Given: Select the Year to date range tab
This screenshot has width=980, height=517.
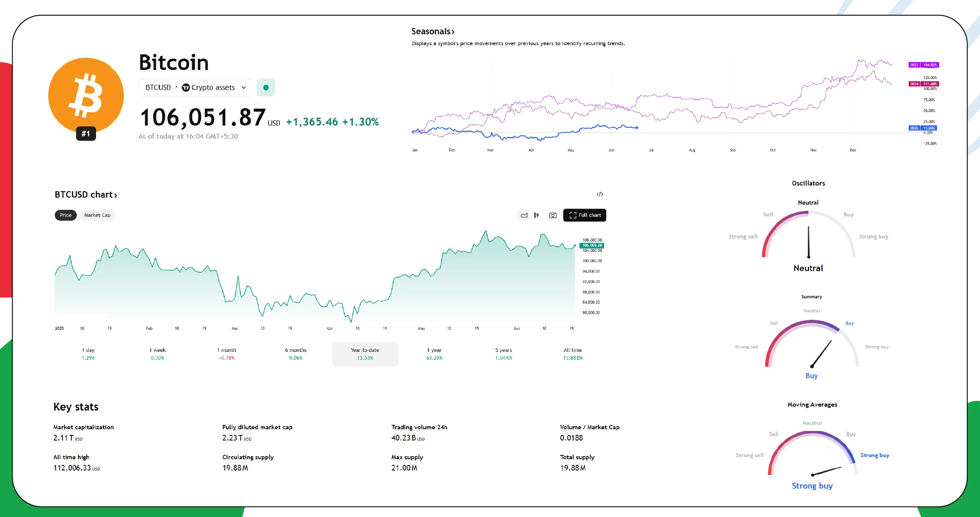Looking at the screenshot, I should click(x=365, y=354).
